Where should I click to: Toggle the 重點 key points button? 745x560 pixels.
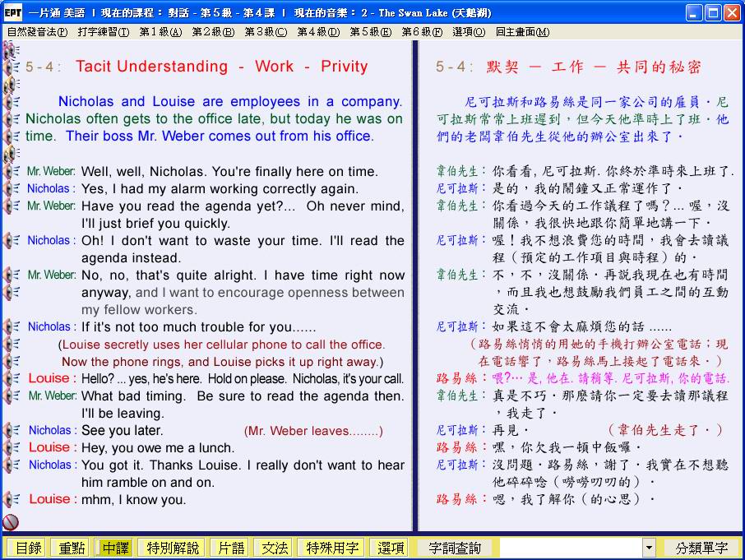tap(70, 548)
